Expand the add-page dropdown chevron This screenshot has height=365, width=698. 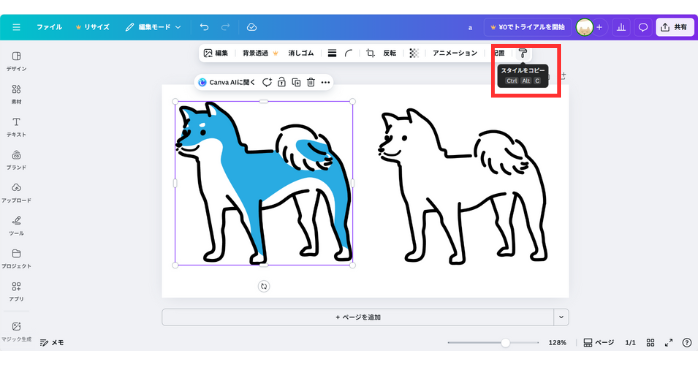[x=561, y=317]
